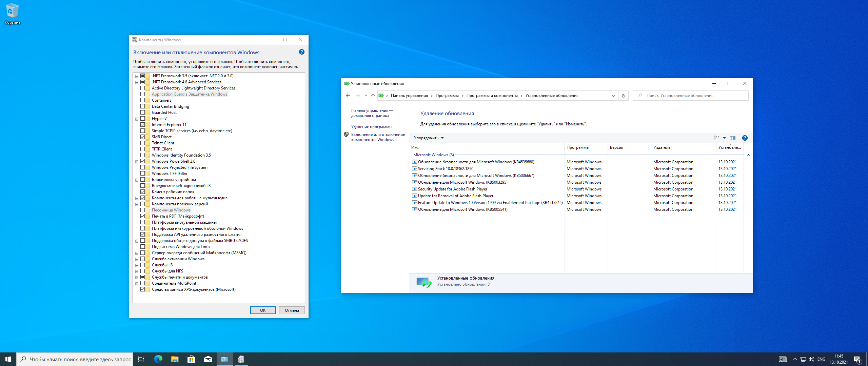
Task: Check the Containers component
Action: pos(143,100)
